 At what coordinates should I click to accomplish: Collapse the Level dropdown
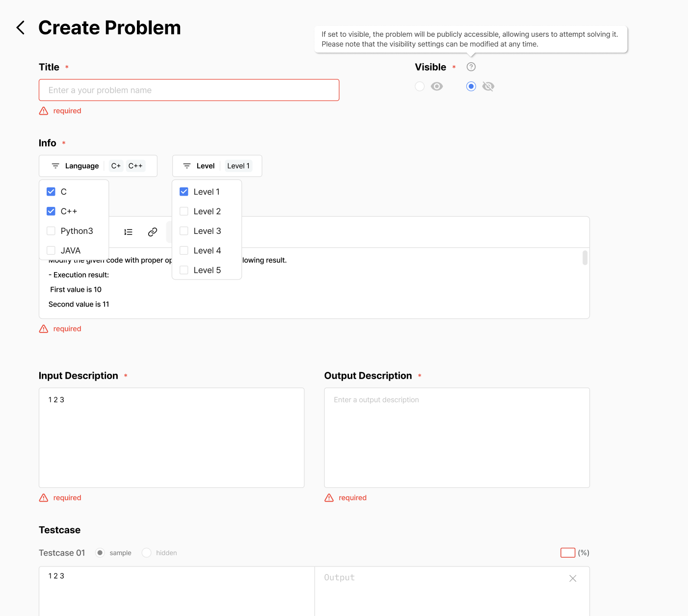coord(217,166)
